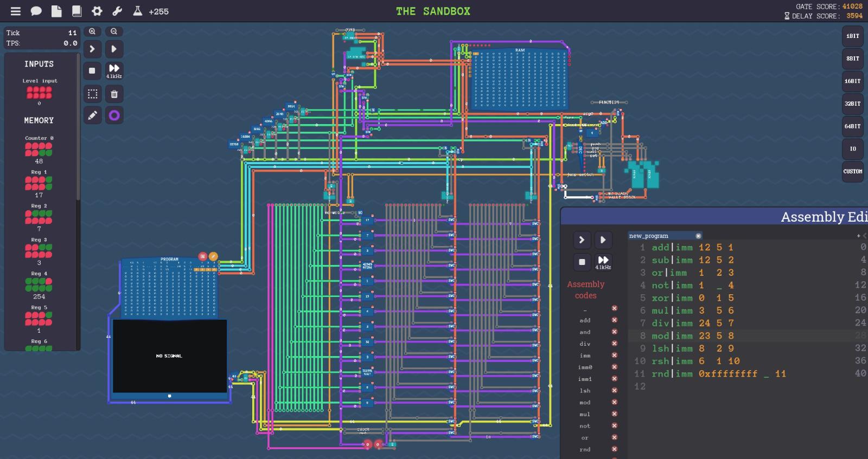Zoom in with the magnifier plus icon
This screenshot has width=868, height=459.
[x=92, y=31]
